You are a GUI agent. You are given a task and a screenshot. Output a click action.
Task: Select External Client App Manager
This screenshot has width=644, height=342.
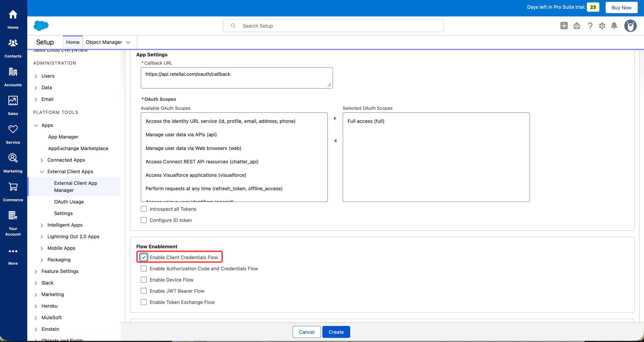[74, 186]
